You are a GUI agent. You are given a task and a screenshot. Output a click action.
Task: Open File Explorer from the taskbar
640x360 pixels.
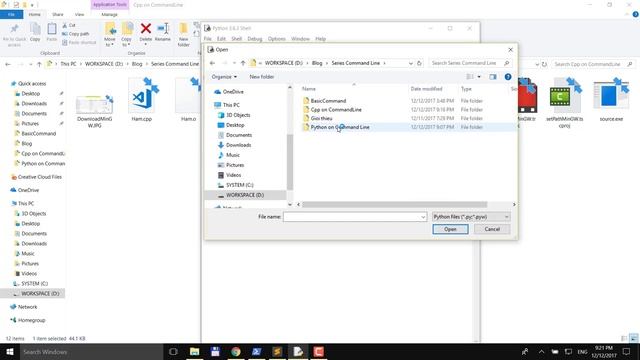(195, 352)
